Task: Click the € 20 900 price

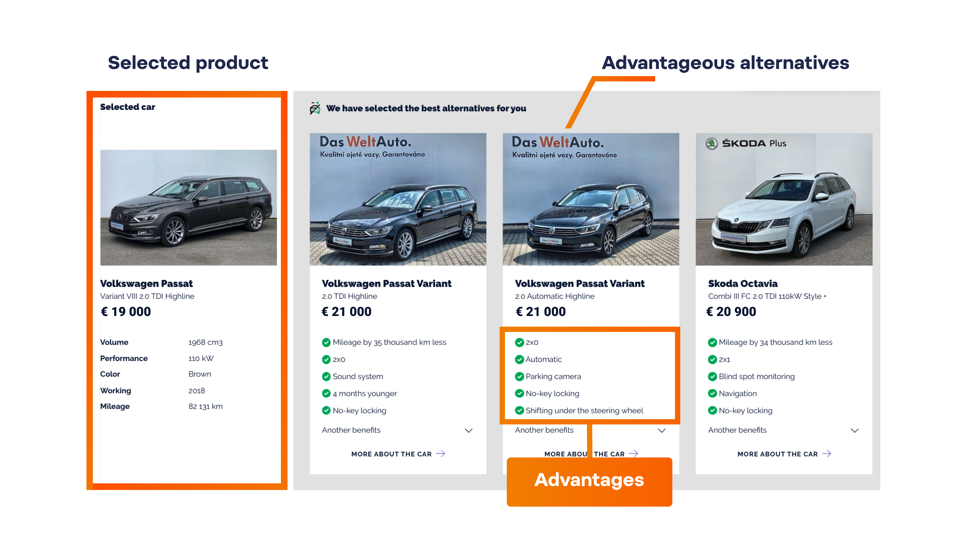Action: point(731,312)
